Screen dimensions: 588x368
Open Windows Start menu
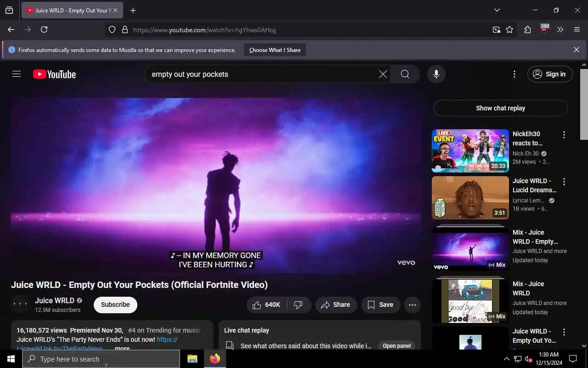point(11,359)
